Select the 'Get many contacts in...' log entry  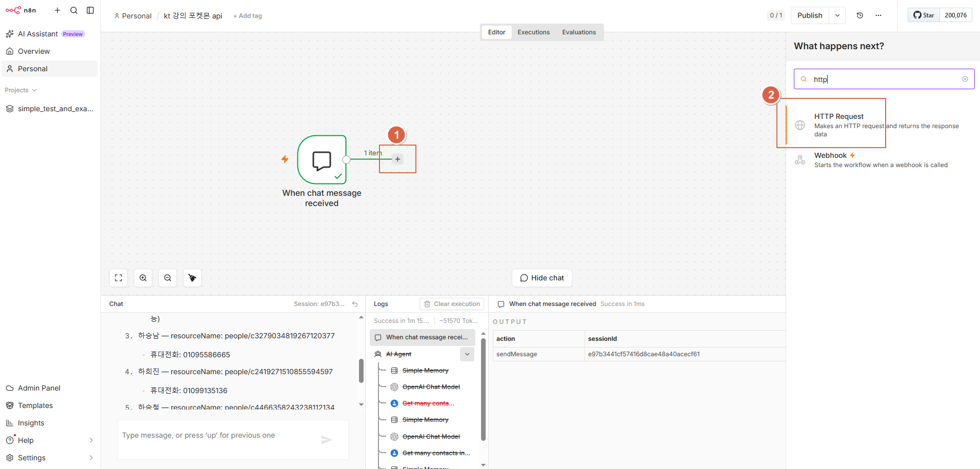pos(430,453)
